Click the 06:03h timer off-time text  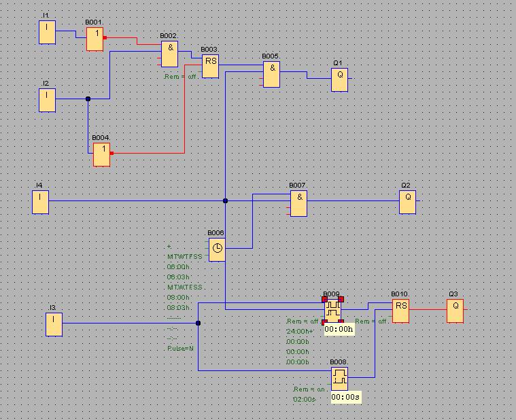178,277
